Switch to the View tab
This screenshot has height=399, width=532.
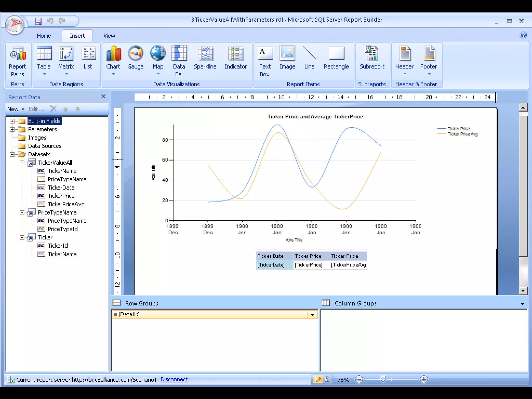(x=109, y=36)
